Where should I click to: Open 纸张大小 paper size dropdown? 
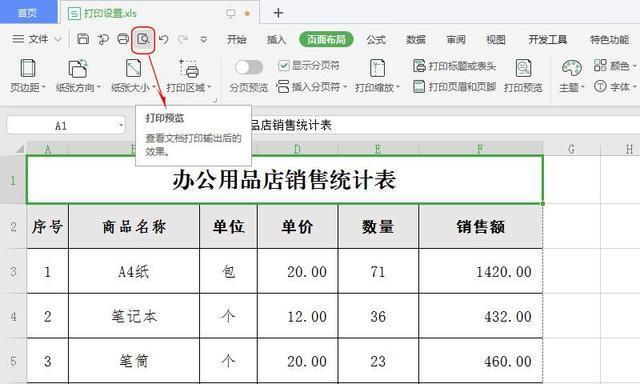tap(133, 75)
